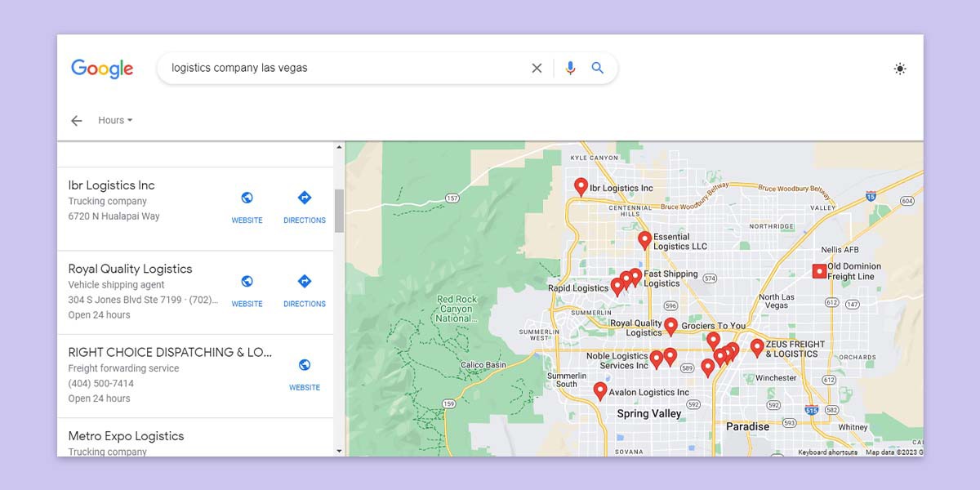Click the Nellis AFB map label
This screenshot has height=490, width=980.
(840, 250)
